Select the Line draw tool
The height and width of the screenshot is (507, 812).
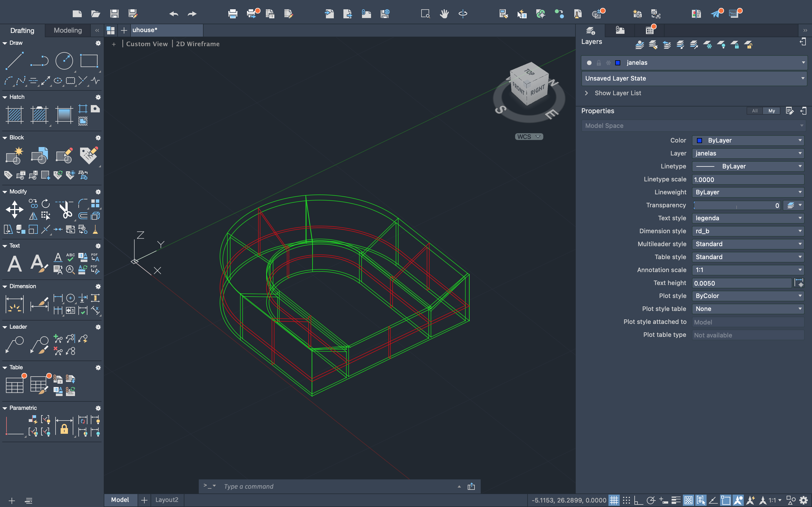[14, 61]
